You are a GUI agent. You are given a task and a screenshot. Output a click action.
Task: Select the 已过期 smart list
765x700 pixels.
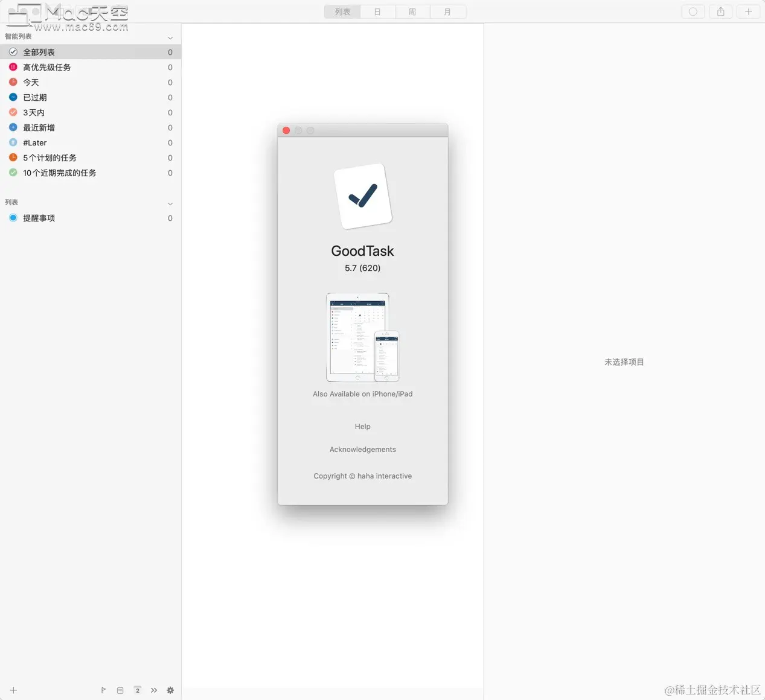91,97
